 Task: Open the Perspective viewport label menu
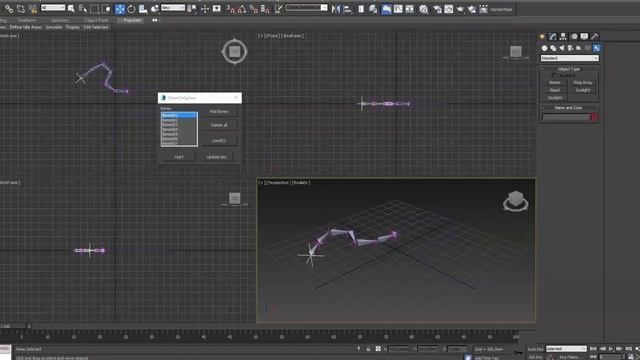(x=278, y=183)
